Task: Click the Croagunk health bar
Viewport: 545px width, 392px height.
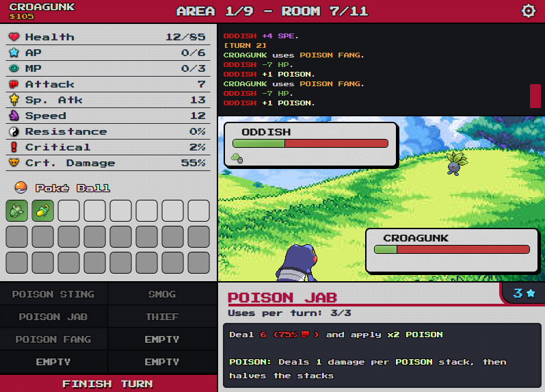Action: click(452, 249)
